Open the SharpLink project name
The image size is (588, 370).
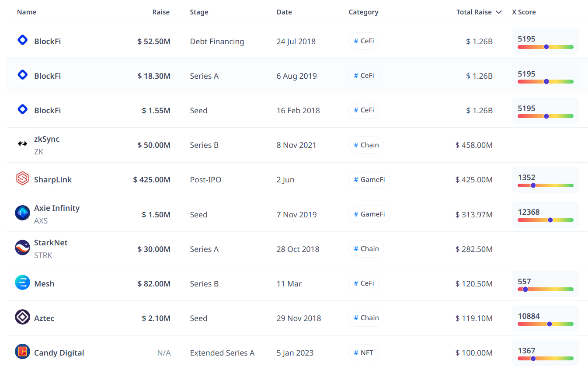coord(53,180)
